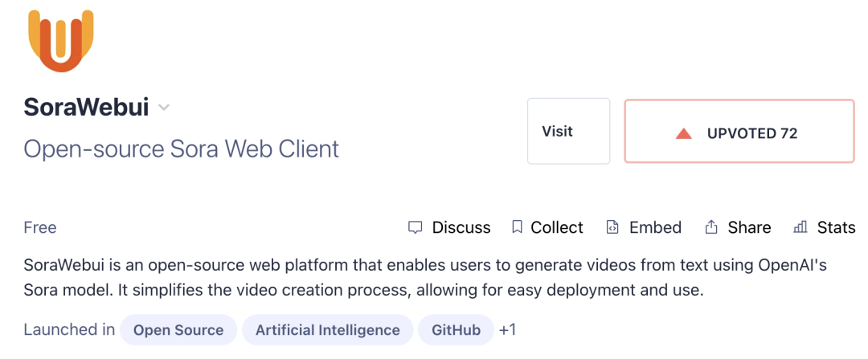Viewport: 868px width, 359px height.
Task: Expand the chevron beside the SoraWebui title
Action: pyautogui.click(x=164, y=108)
